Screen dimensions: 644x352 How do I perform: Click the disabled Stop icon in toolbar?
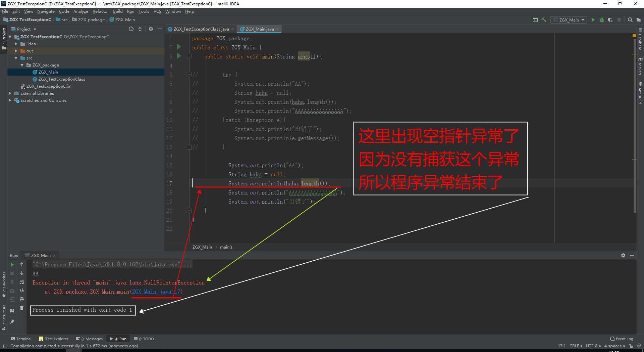pos(619,20)
